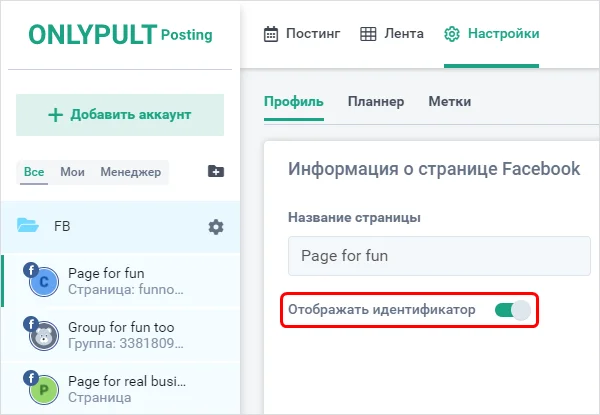This screenshot has height=415, width=600.
Task: Filter accounts by Все
Action: pos(35,172)
